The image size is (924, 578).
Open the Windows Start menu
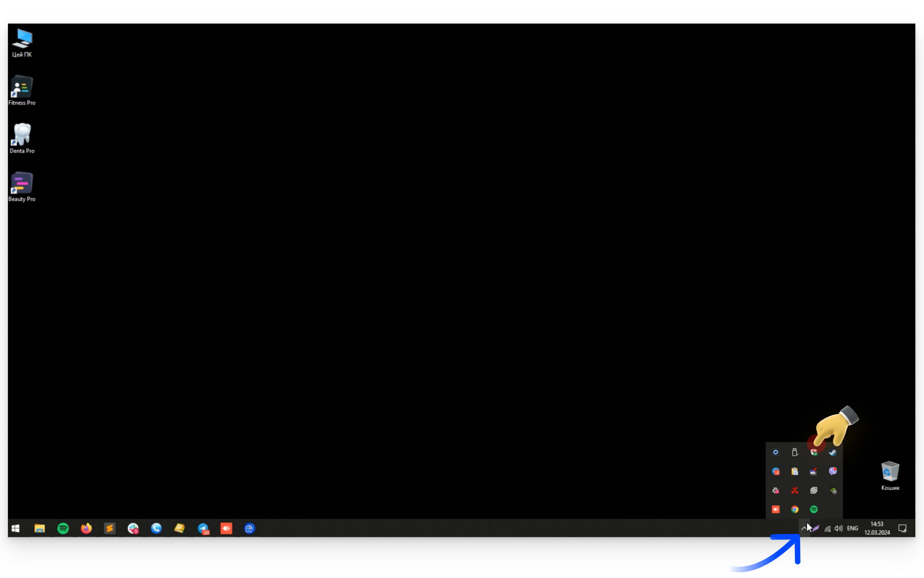coord(16,528)
